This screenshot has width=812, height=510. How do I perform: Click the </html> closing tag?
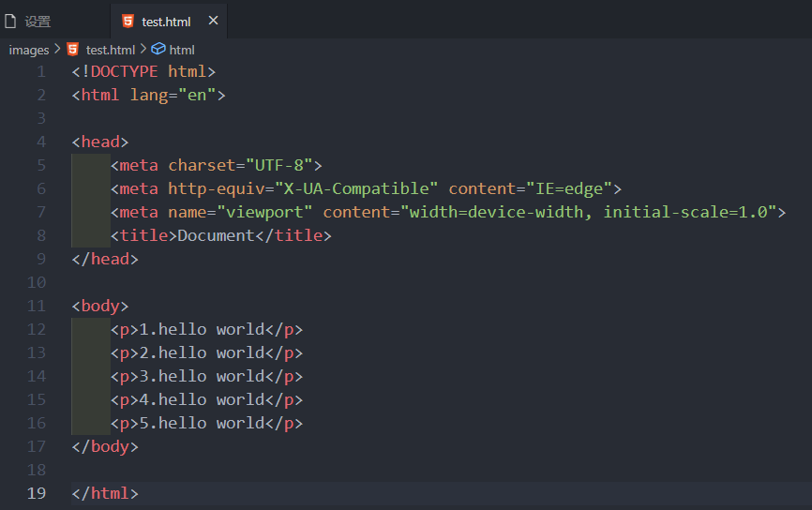105,493
